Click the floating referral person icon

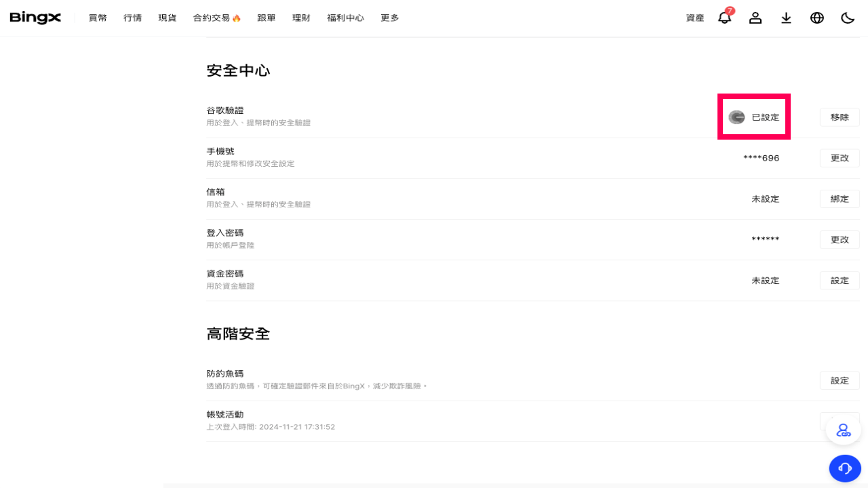tap(843, 429)
